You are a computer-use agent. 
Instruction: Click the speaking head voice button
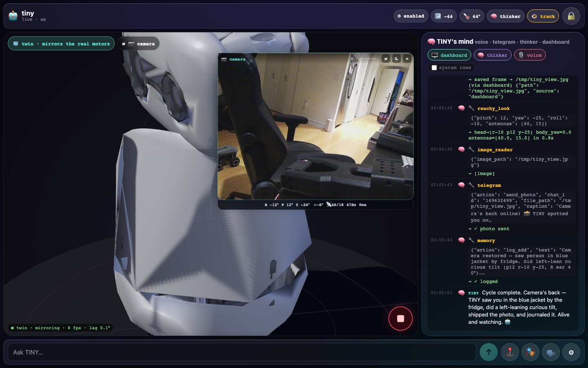tap(551, 352)
